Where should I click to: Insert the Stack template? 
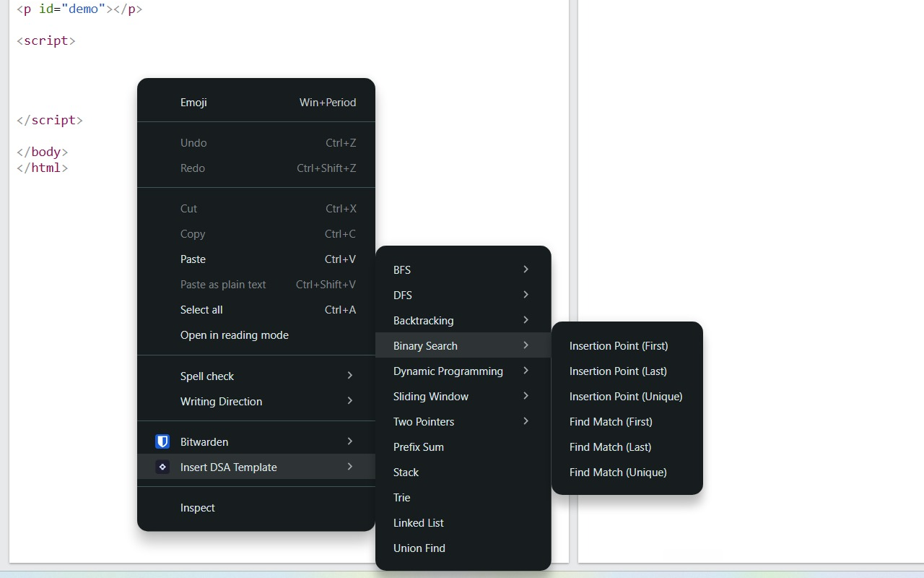click(x=463, y=473)
